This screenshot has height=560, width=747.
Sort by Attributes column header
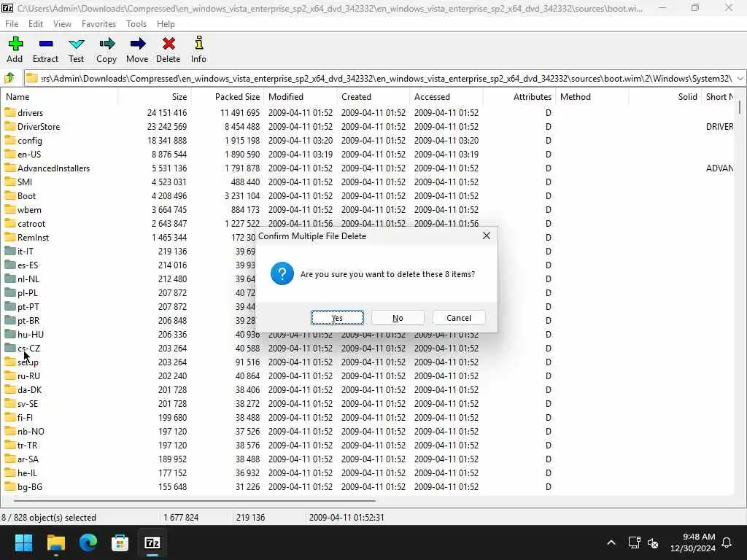point(519,97)
